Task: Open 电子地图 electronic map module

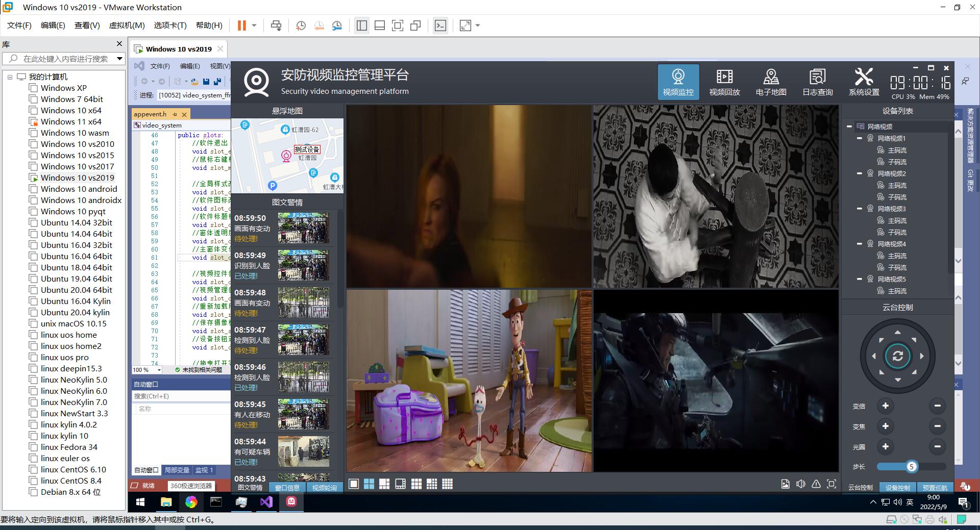Action: click(x=771, y=82)
